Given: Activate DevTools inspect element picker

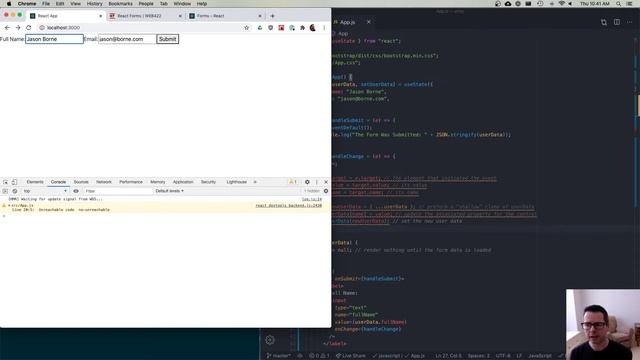Looking at the screenshot, I should tap(5, 182).
